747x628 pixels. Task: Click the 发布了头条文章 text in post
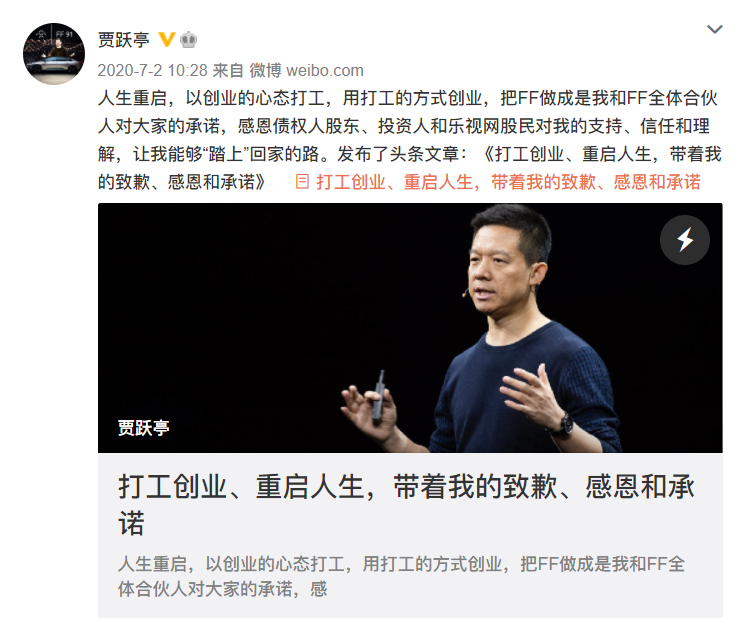pos(398,154)
